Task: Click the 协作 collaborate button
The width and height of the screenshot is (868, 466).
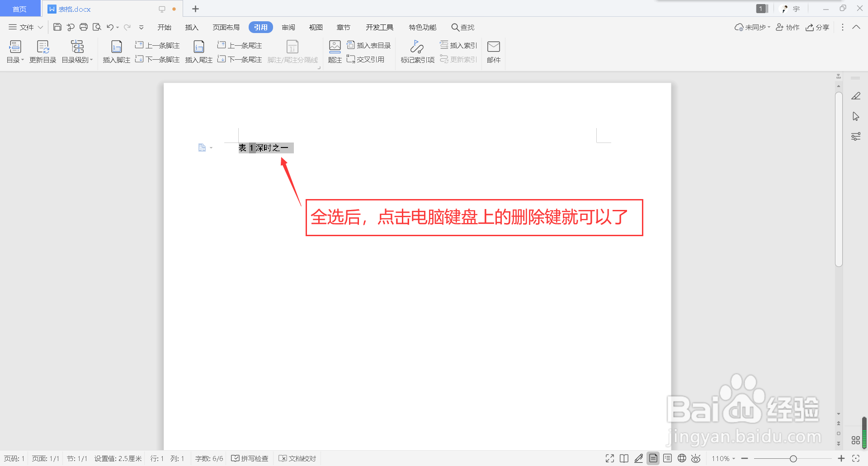Action: (788, 27)
